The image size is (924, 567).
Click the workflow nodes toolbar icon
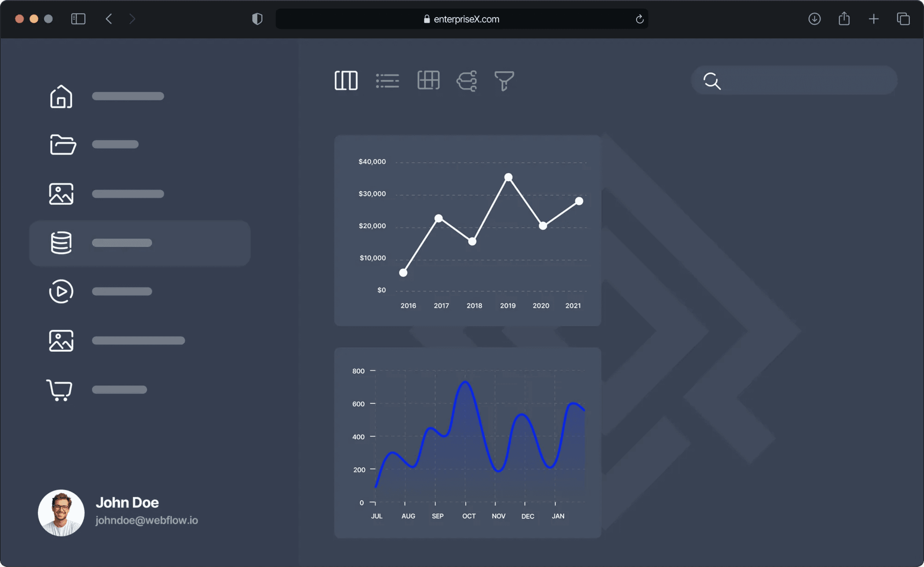(467, 81)
